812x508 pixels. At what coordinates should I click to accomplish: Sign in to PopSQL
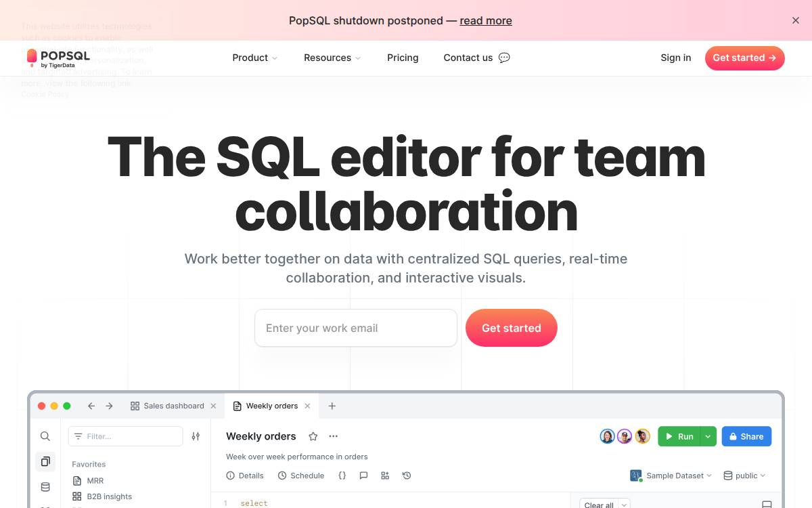click(676, 58)
